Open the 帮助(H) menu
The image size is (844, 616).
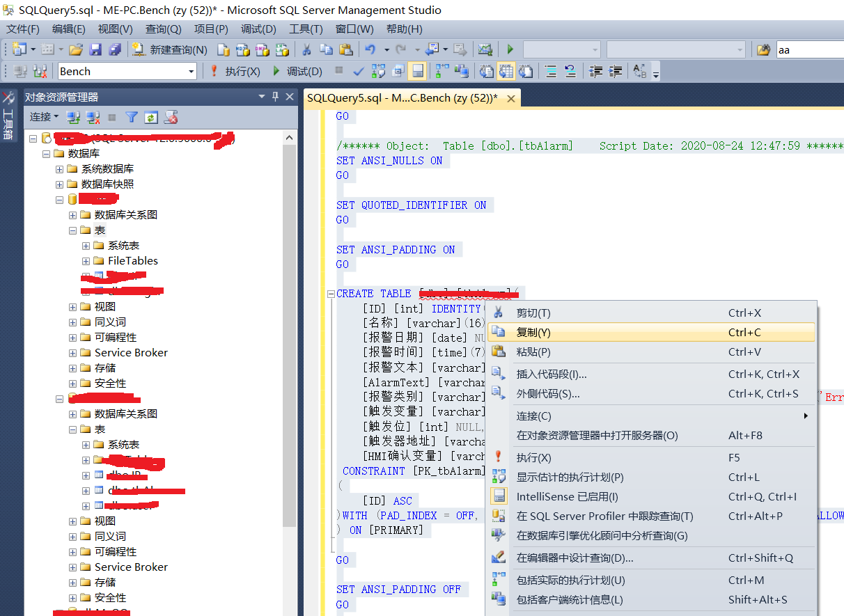coord(404,29)
